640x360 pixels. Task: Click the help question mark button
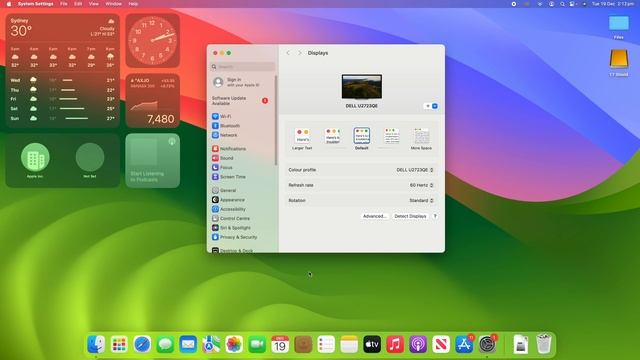(435, 216)
